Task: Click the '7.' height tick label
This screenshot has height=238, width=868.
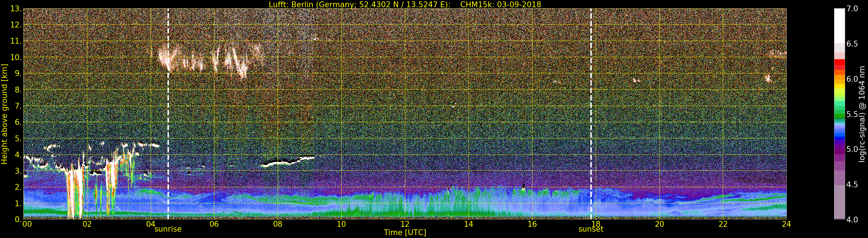Action: pos(18,106)
